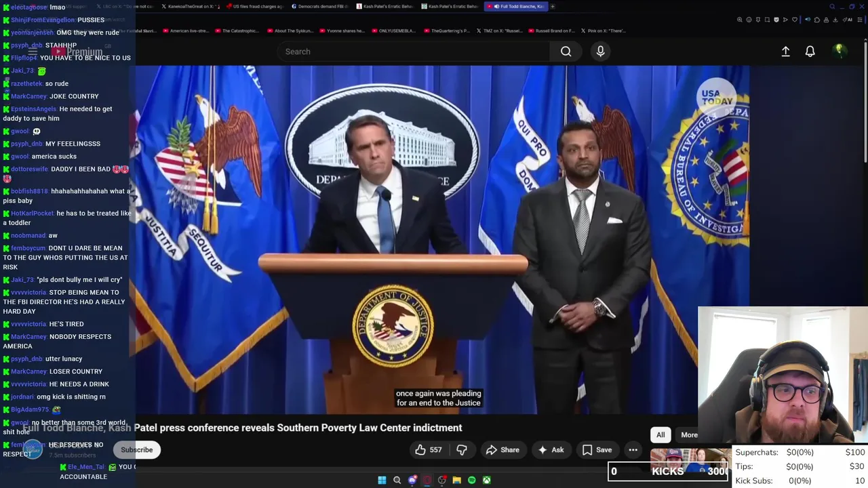Open browser easy setup sliders icon

860,20
